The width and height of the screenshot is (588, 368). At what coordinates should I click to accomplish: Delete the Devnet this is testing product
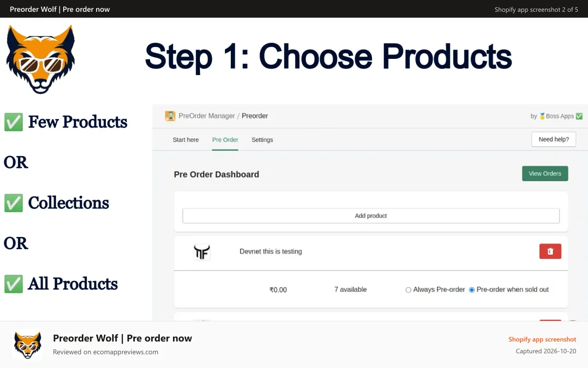tap(550, 251)
